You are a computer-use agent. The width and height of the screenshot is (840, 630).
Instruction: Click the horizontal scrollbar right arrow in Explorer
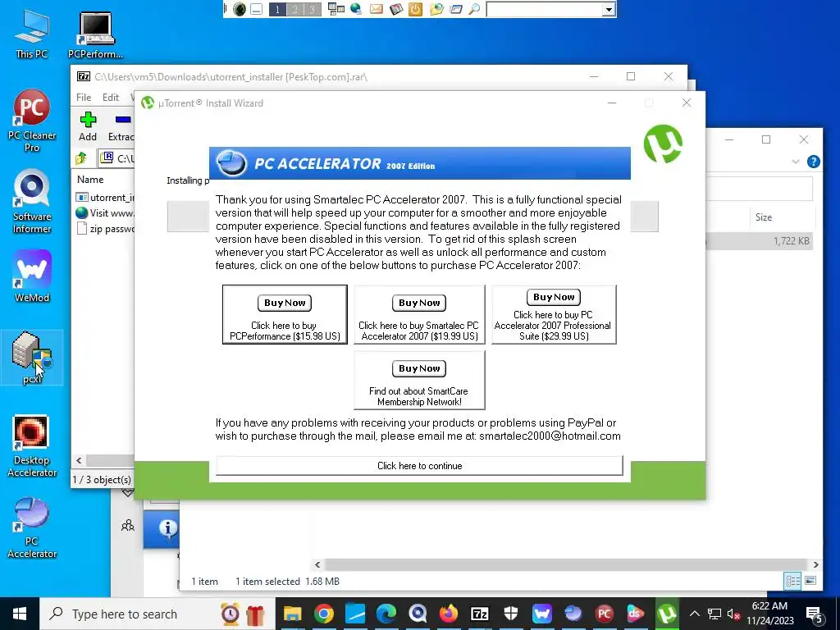coord(815,564)
